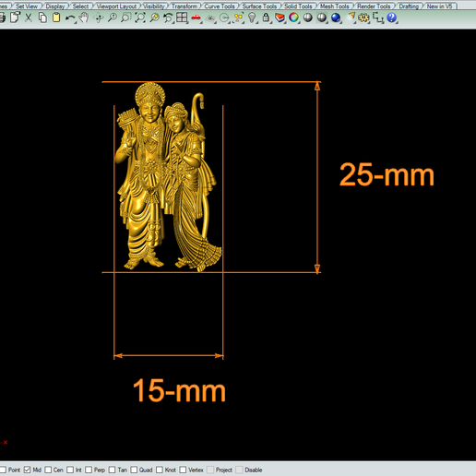The width and height of the screenshot is (476, 476).
Task: Switch to the Display tab
Action: [55, 6]
